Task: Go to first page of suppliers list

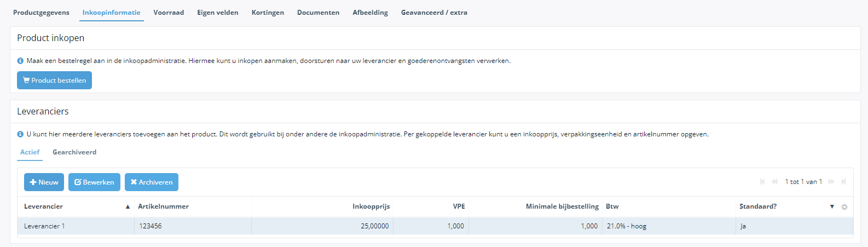Action: pos(762,182)
